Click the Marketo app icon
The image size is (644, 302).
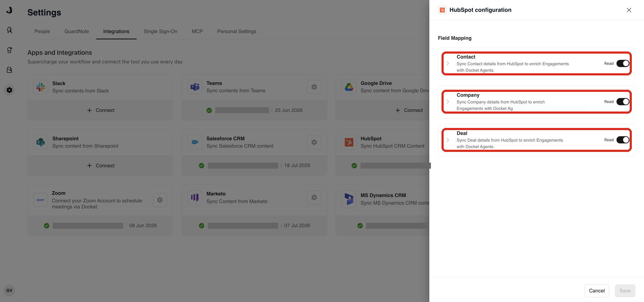(195, 197)
